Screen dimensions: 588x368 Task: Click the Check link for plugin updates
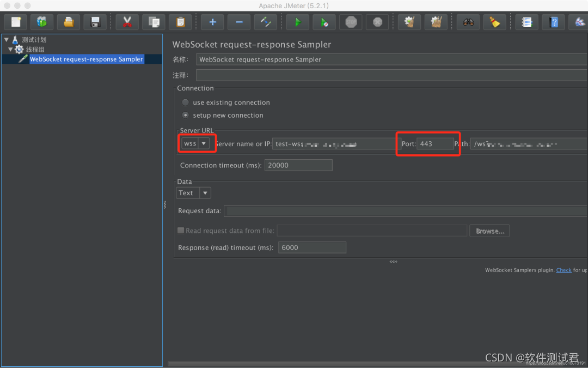click(563, 270)
